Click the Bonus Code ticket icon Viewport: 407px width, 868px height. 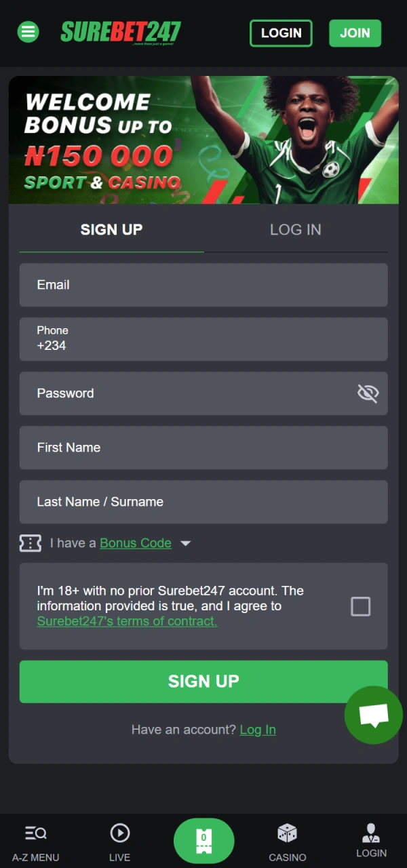point(30,542)
